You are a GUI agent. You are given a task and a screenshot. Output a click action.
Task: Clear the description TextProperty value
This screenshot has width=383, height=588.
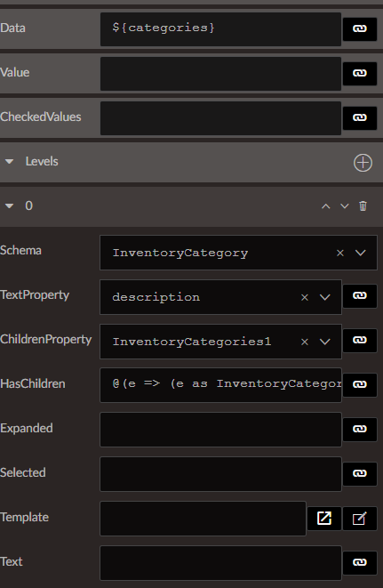305,297
